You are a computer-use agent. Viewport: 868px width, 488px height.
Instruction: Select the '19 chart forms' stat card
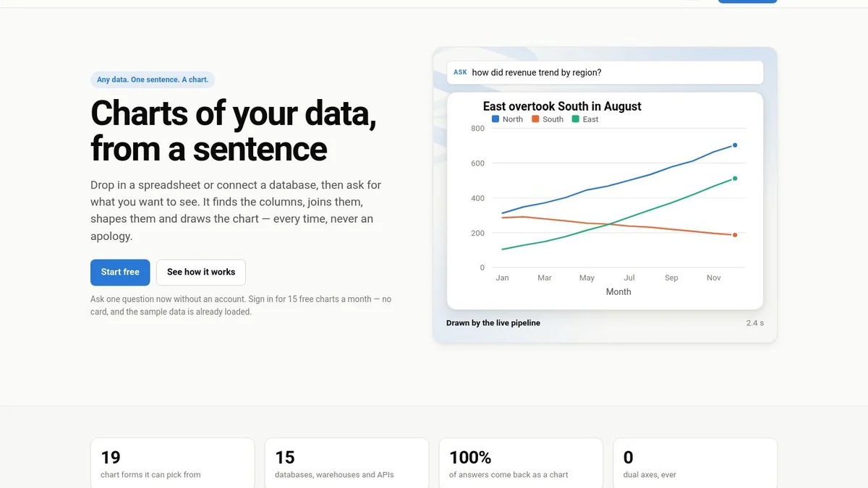point(172,463)
